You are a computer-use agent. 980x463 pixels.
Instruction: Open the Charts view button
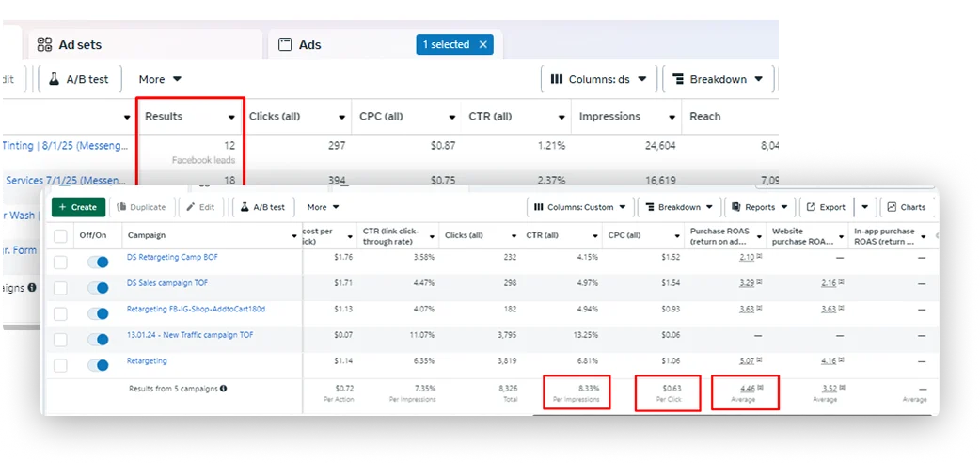point(906,207)
